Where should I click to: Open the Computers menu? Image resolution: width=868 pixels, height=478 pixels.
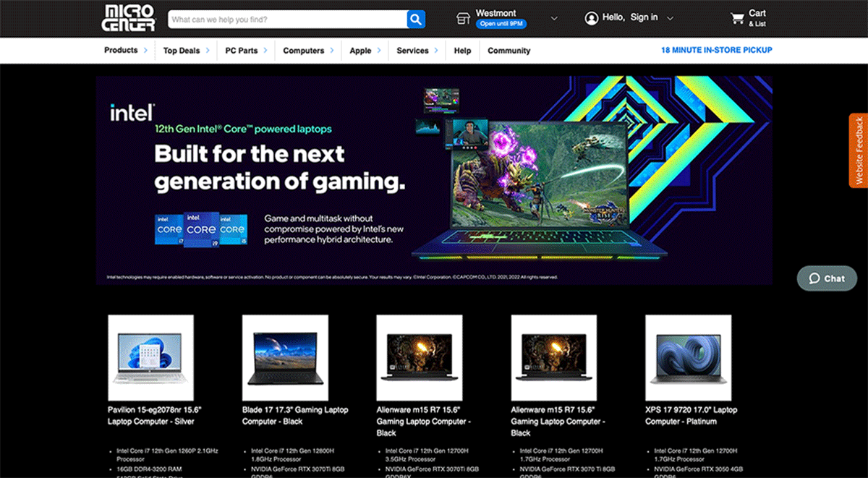coord(304,51)
